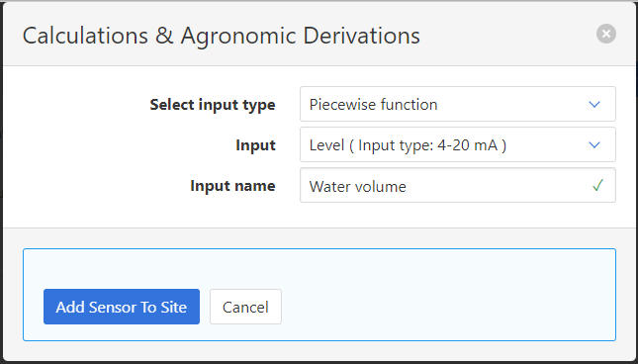Click the green validation checkmark icon
638x364 pixels.
click(x=597, y=185)
